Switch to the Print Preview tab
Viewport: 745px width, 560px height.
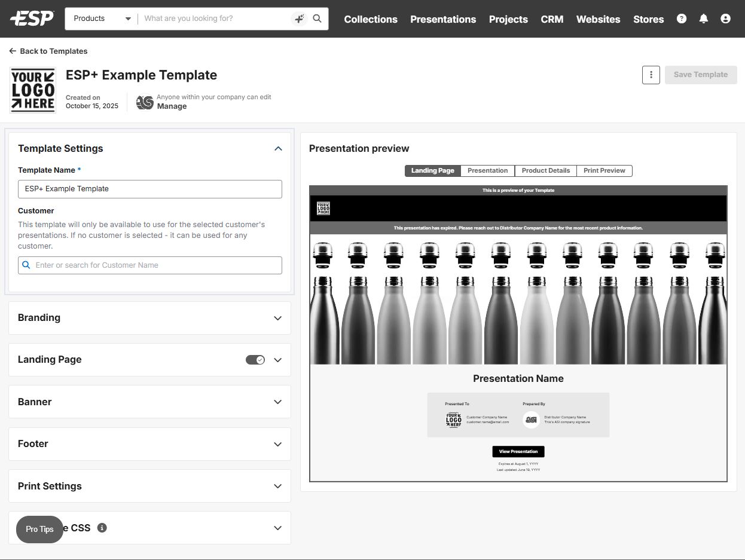[x=604, y=170]
